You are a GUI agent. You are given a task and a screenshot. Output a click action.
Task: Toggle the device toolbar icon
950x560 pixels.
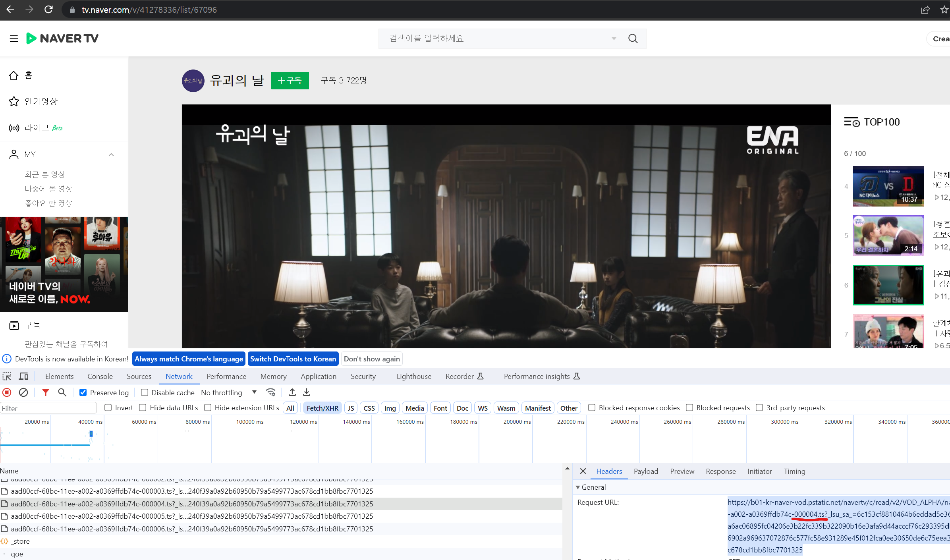[x=24, y=376]
